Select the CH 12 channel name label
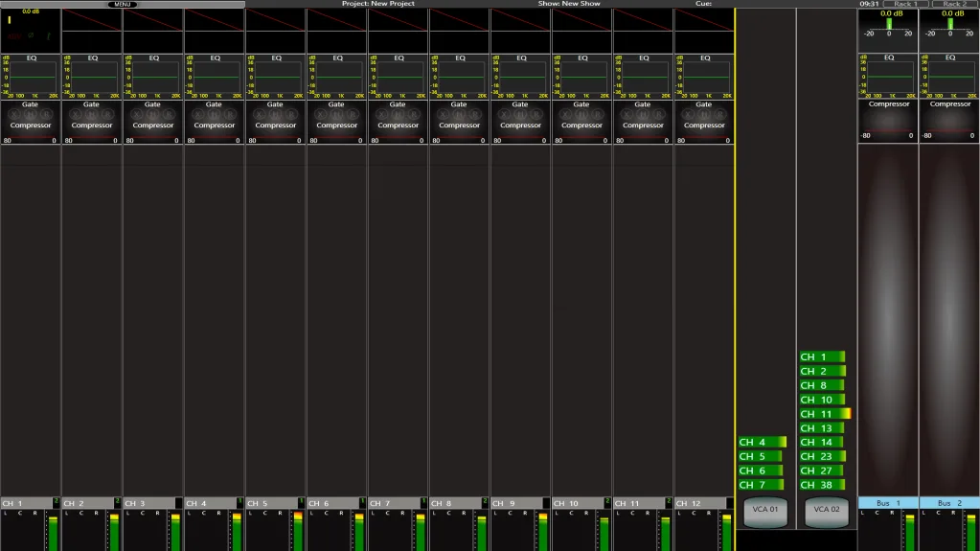 click(x=700, y=503)
